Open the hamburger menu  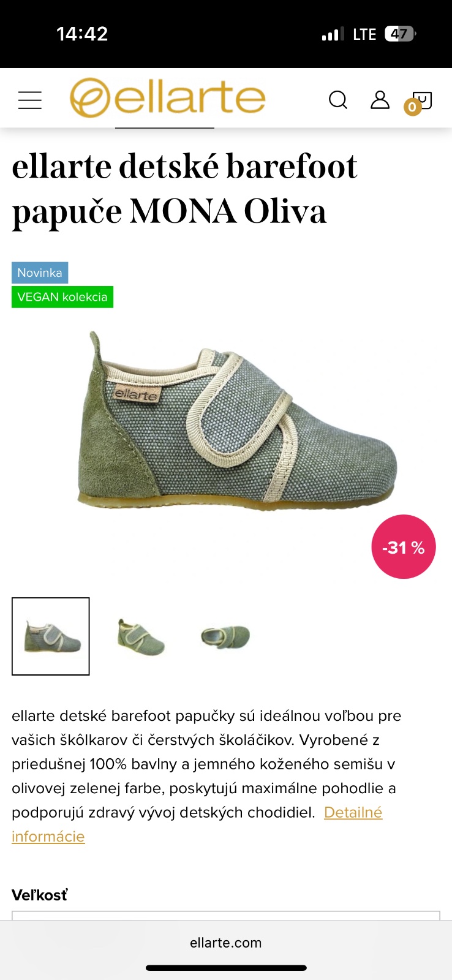[30, 100]
